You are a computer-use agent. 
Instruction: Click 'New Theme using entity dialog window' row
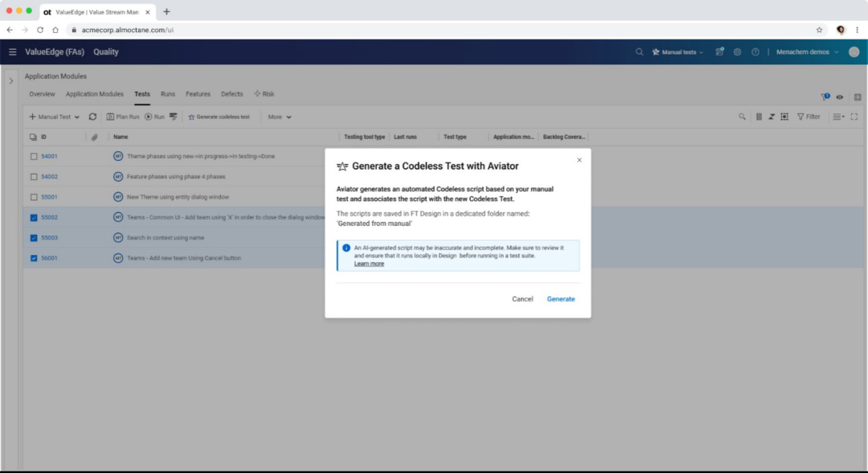tap(178, 197)
